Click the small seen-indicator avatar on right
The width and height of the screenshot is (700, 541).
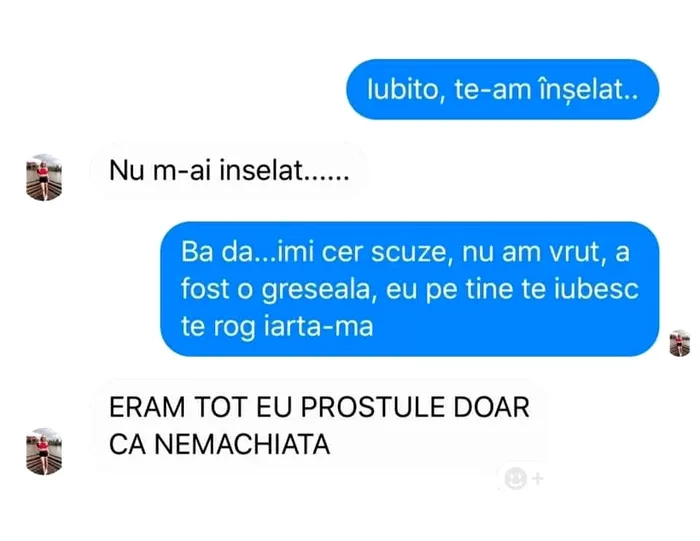point(679,343)
